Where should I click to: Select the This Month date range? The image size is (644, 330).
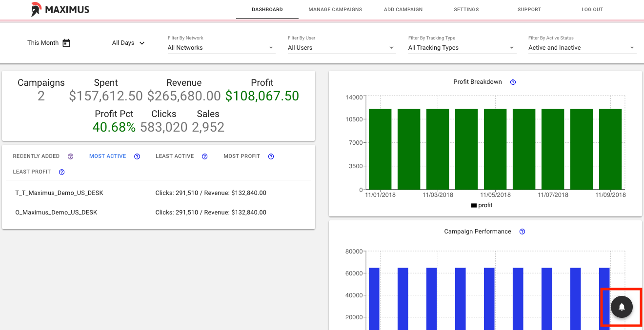(43, 43)
